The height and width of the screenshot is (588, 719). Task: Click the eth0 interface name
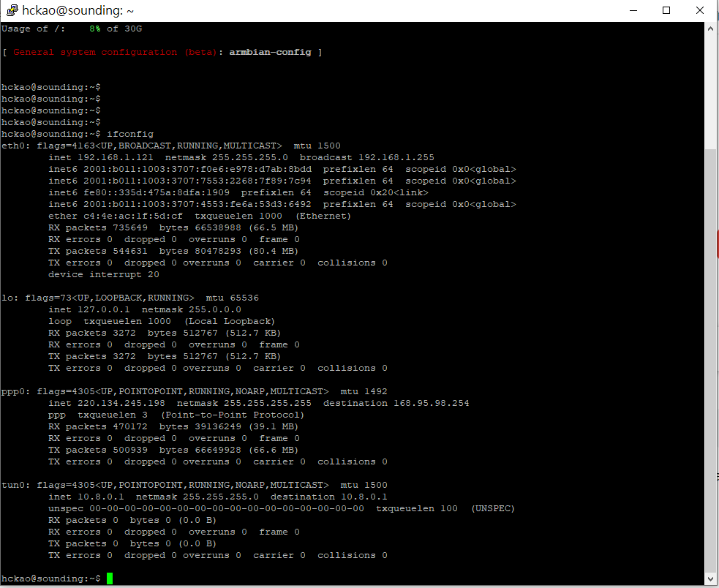coord(13,146)
